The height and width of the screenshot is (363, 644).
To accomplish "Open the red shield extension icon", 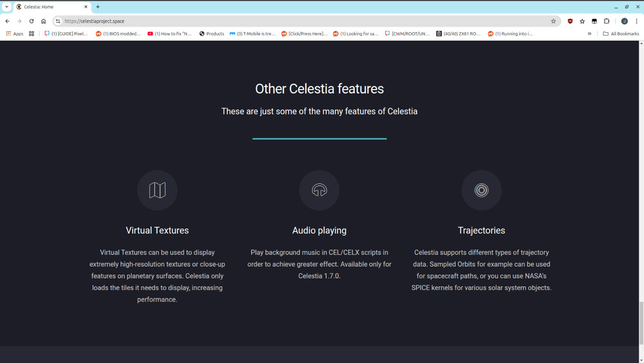I will (570, 21).
